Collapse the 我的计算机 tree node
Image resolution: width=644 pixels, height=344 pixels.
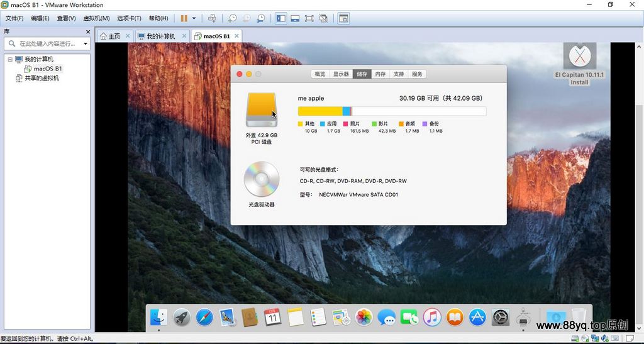[x=10, y=59]
